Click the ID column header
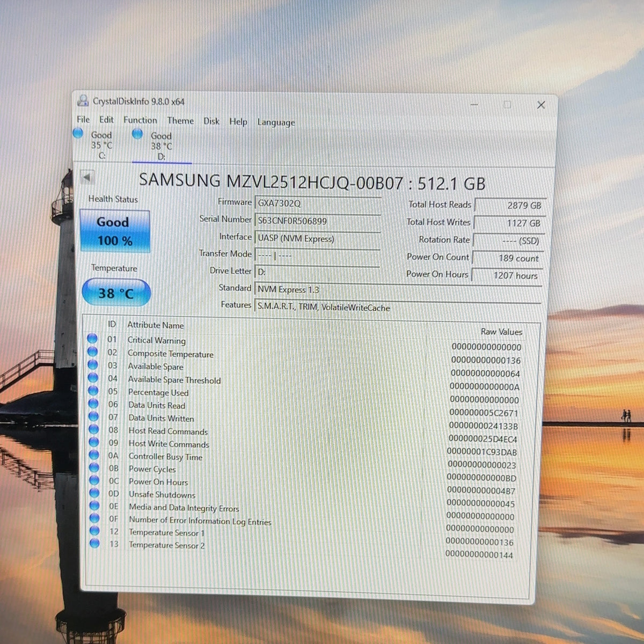The image size is (644, 644). 112,324
